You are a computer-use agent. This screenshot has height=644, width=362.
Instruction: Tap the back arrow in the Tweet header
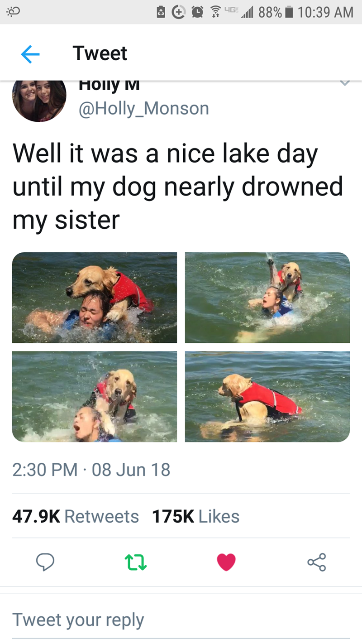[30, 54]
